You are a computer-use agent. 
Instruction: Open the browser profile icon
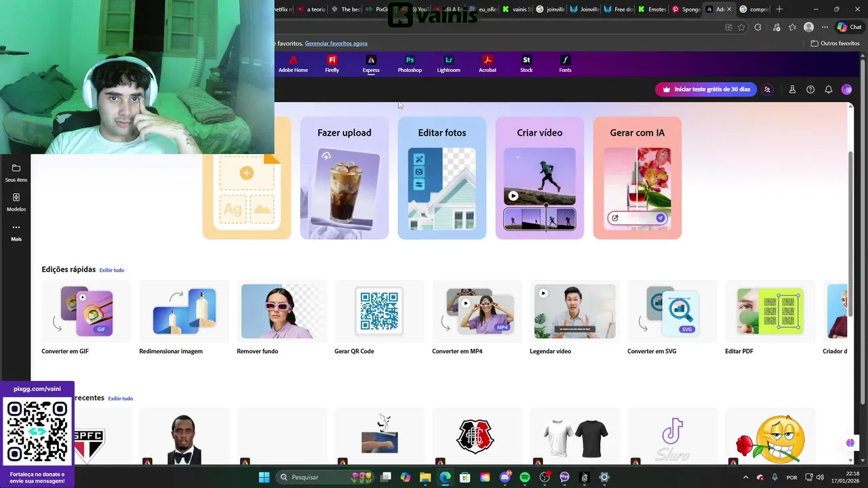(808, 27)
